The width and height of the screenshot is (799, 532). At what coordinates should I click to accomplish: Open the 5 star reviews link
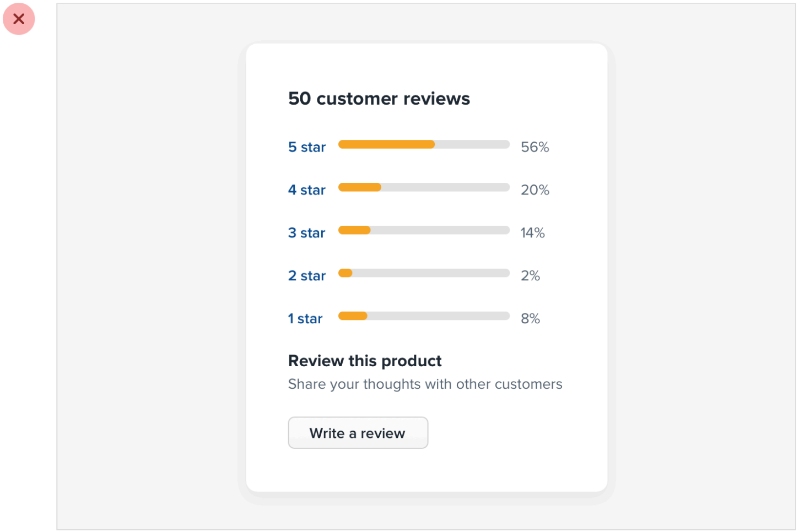pyautogui.click(x=306, y=147)
